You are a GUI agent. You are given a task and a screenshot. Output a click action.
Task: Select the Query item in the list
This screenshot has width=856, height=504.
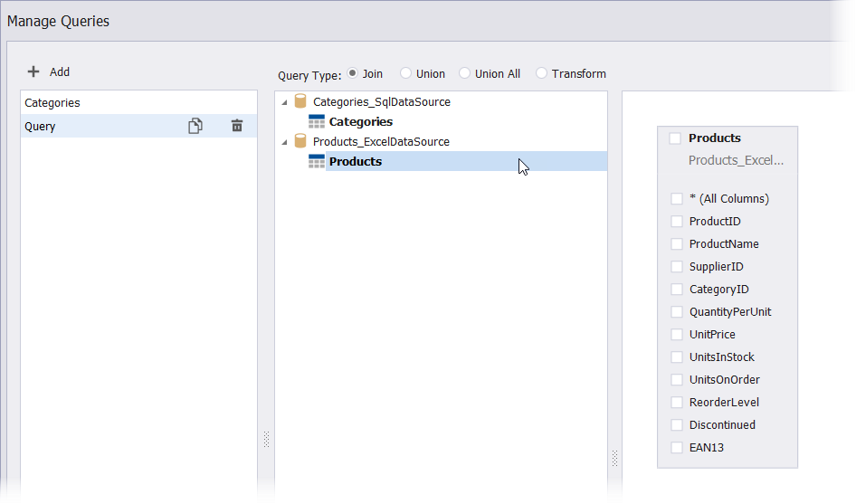click(x=41, y=127)
